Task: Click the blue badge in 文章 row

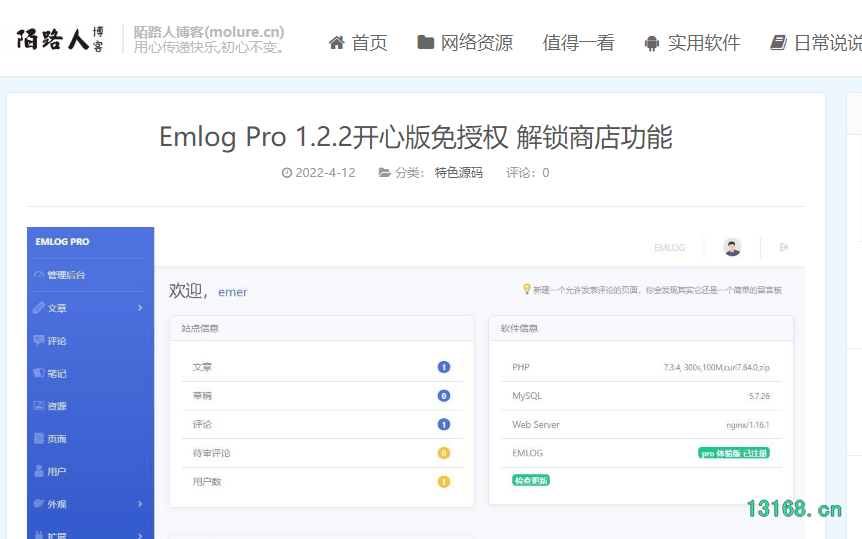Action: click(444, 367)
